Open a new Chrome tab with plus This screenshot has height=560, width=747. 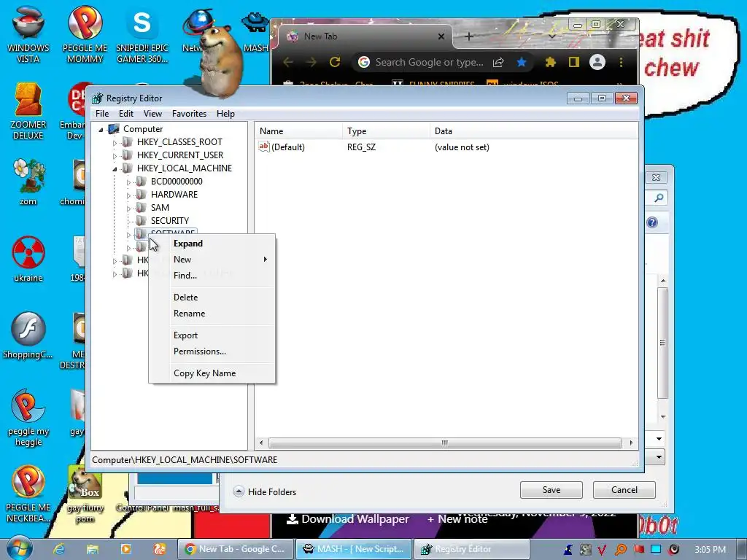click(469, 36)
